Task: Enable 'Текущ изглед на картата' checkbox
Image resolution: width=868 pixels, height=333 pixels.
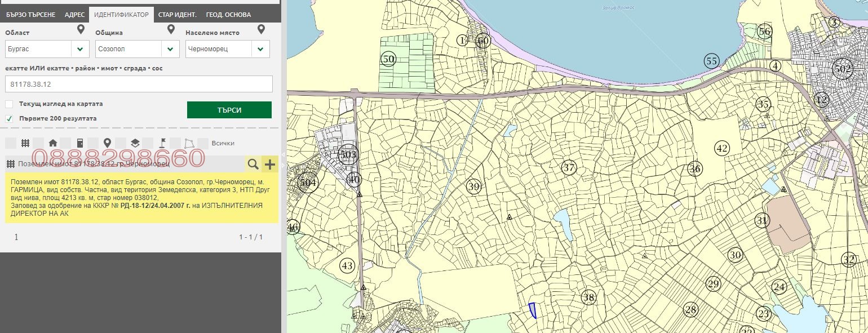Action: point(9,104)
